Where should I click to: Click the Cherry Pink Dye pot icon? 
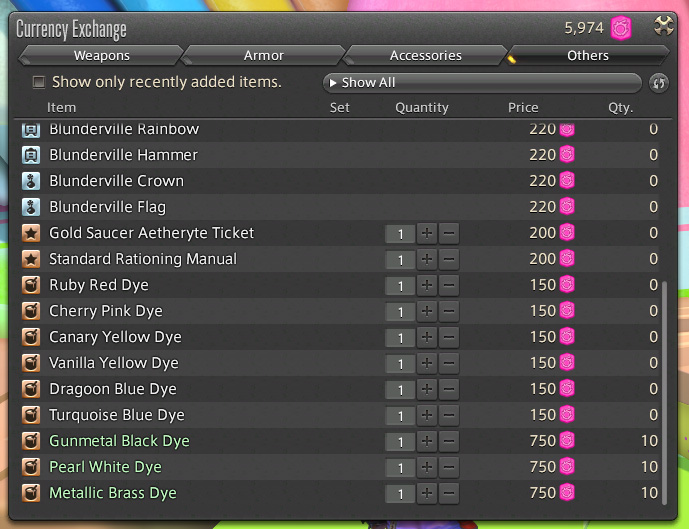click(31, 311)
